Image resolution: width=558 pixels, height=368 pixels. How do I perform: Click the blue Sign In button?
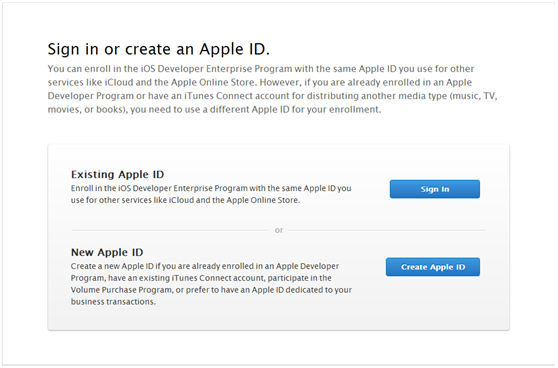(x=435, y=189)
